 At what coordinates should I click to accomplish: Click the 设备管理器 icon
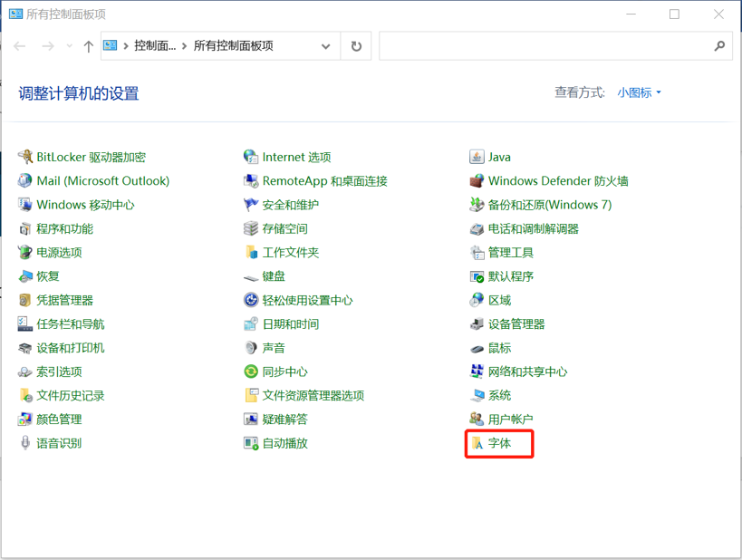[477, 323]
